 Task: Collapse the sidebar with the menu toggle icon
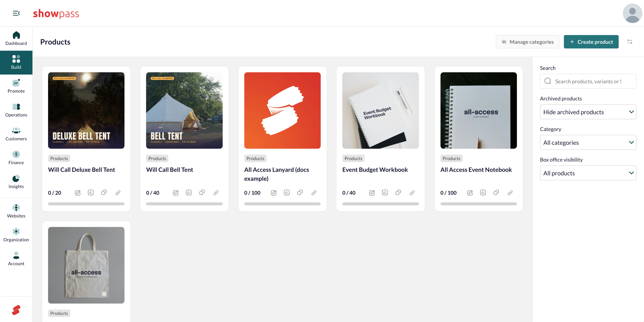[x=16, y=13]
